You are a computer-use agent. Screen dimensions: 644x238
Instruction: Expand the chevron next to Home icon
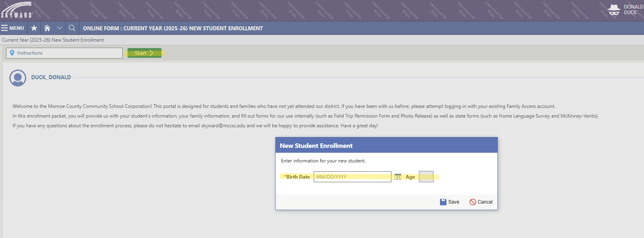coord(60,28)
